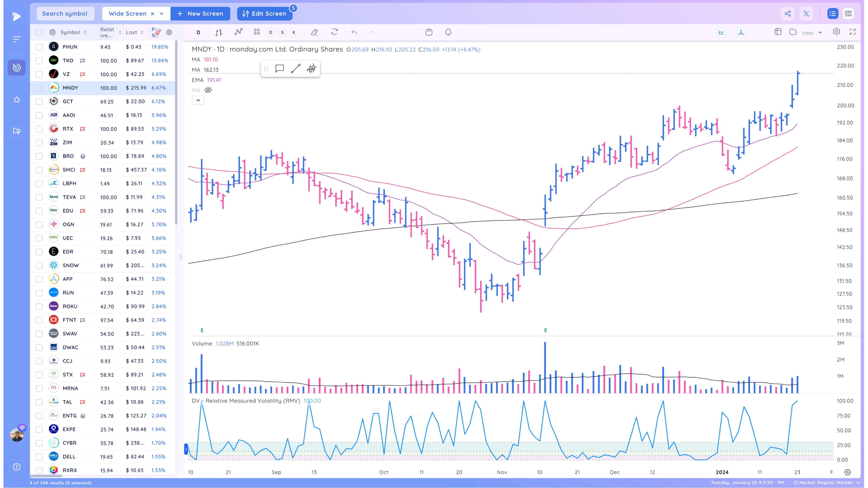This screenshot has width=868, height=488.
Task: Select the trend line drawing tool
Action: tap(296, 69)
